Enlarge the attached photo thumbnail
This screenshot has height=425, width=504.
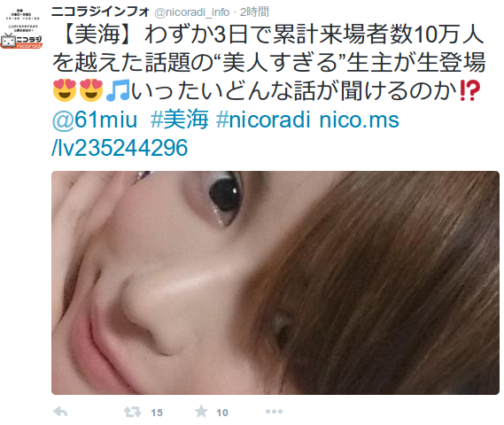point(275,282)
